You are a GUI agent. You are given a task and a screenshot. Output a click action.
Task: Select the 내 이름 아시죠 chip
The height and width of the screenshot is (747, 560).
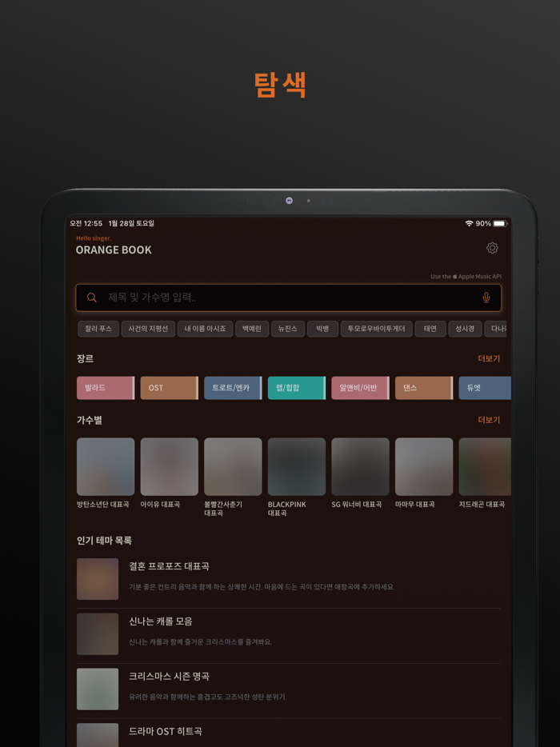[x=205, y=329]
